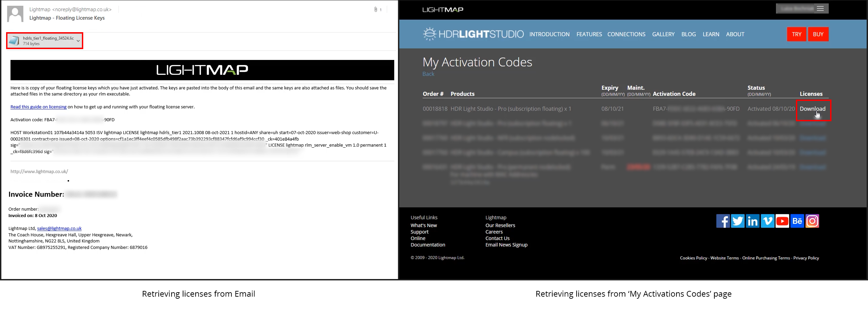Open the BLOG menu item
This screenshot has height=319, width=868.
click(689, 34)
